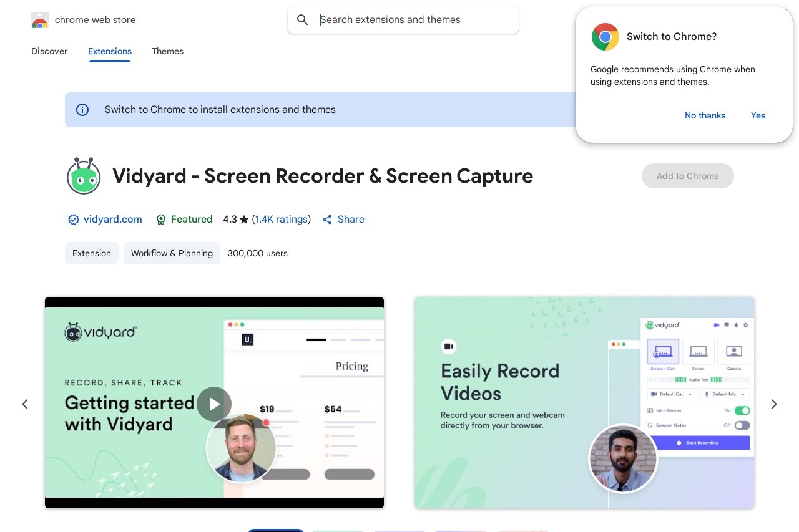The image size is (799, 532).
Task: Click the Share link
Action: click(351, 220)
